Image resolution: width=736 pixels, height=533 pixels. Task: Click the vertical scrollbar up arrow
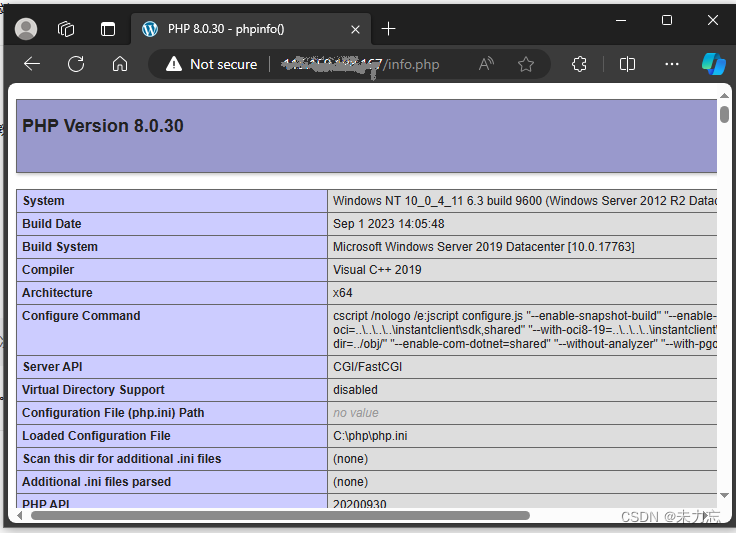724,96
